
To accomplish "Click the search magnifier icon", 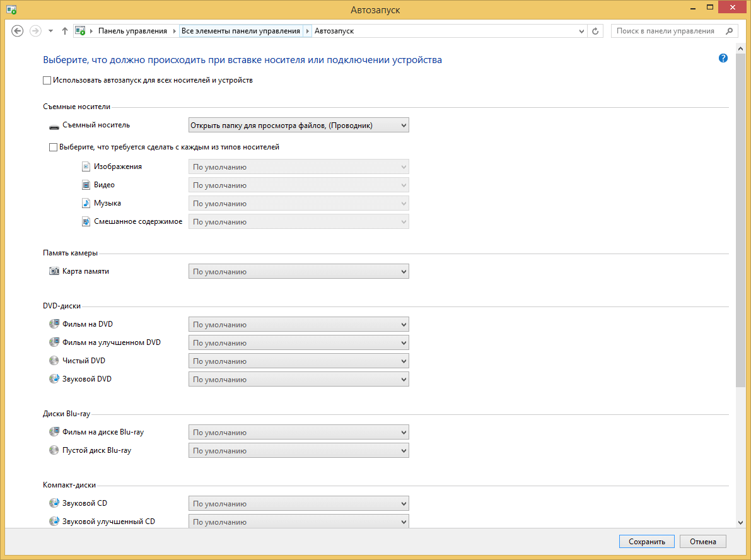I will click(730, 31).
